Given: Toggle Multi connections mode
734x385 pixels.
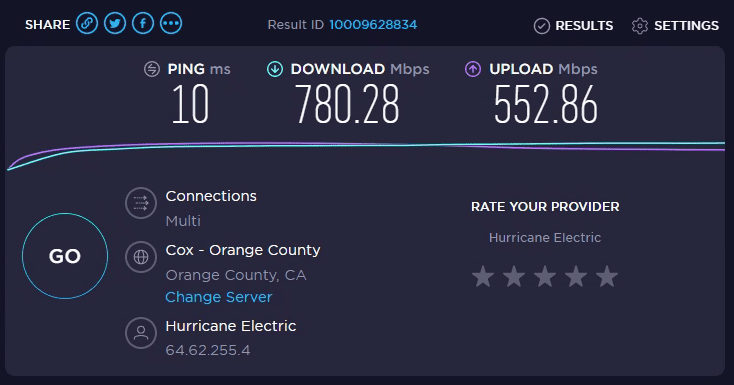Looking at the screenshot, I should [183, 221].
